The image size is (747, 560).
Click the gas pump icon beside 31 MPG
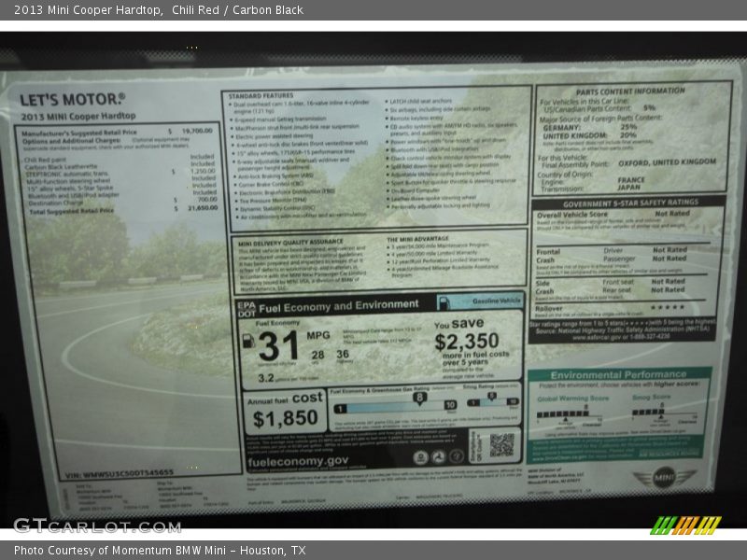(x=248, y=341)
